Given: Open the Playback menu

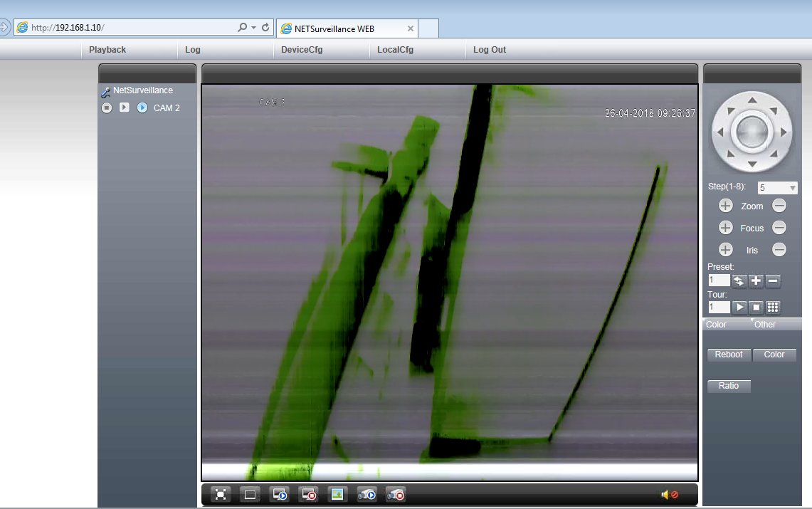Looking at the screenshot, I should click(x=107, y=50).
